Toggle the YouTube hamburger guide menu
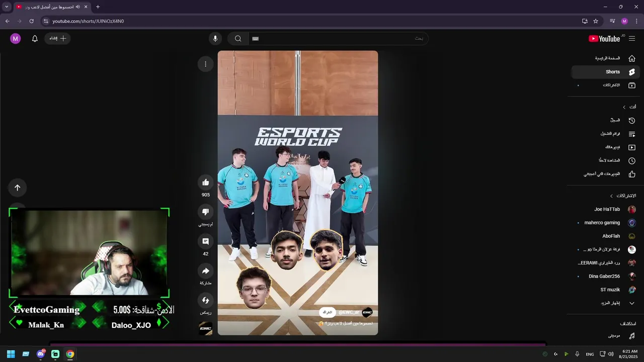Viewport: 644px width, 362px height. pyautogui.click(x=632, y=39)
